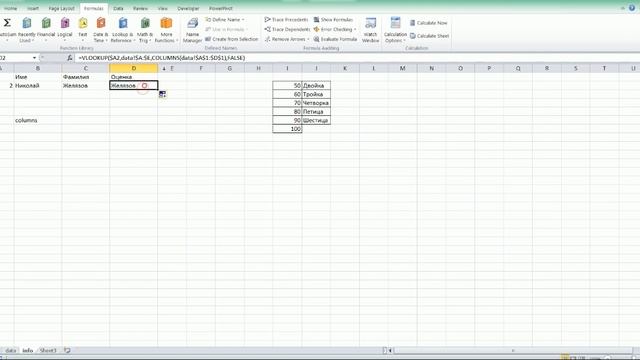Image resolution: width=640 pixels, height=360 pixels.
Task: Select cell with value 50
Action: pos(287,86)
